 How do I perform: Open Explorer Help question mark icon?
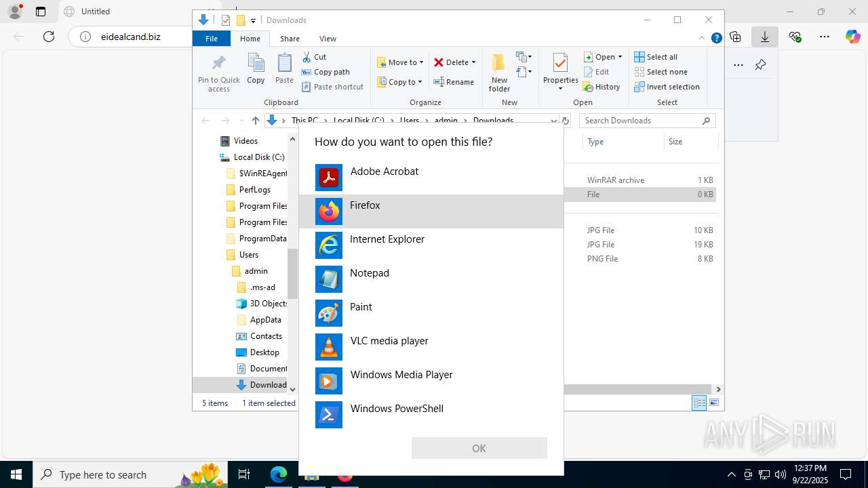(716, 39)
